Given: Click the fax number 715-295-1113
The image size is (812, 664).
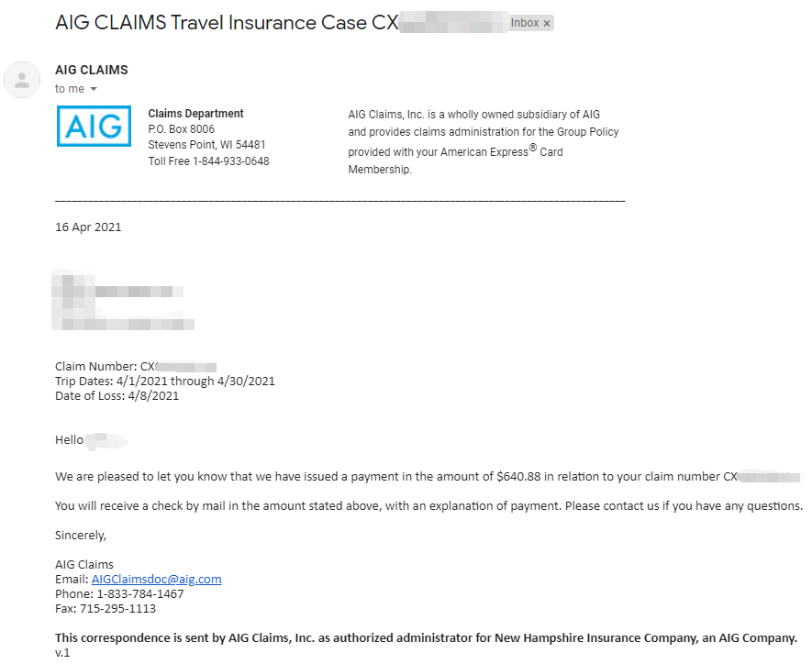Looking at the screenshot, I should [117, 609].
